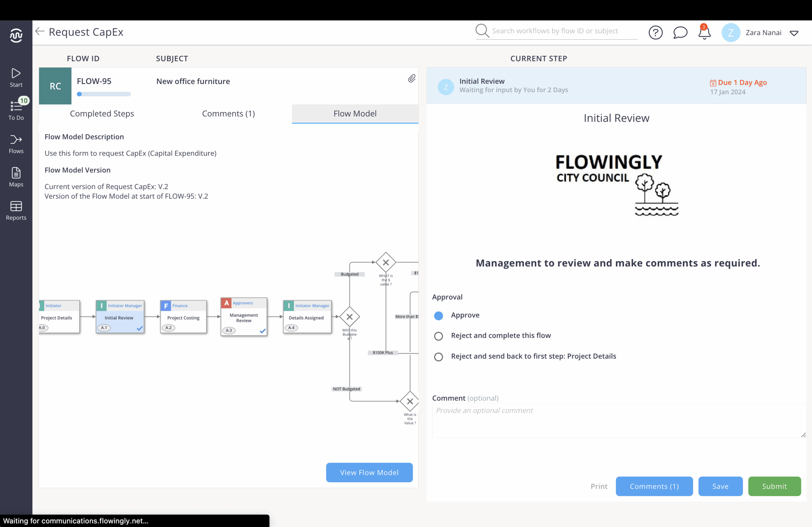Open the notifications bell
The image size is (812, 527).
[704, 33]
